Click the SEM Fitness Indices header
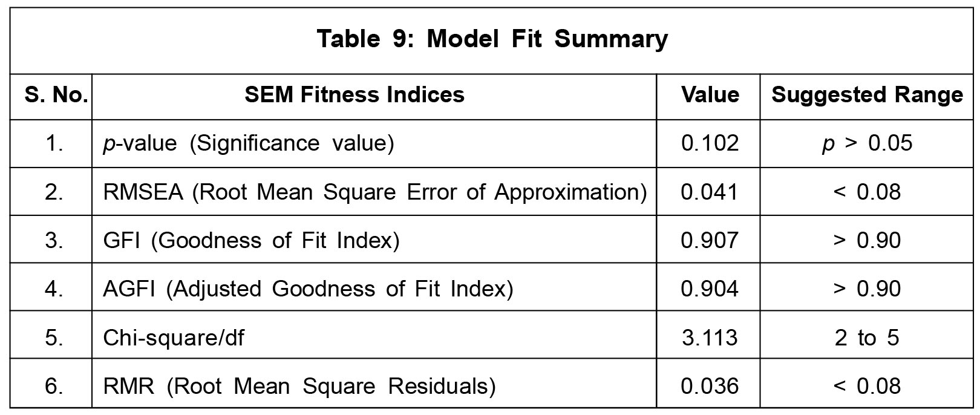The width and height of the screenshot is (980, 415). (354, 95)
